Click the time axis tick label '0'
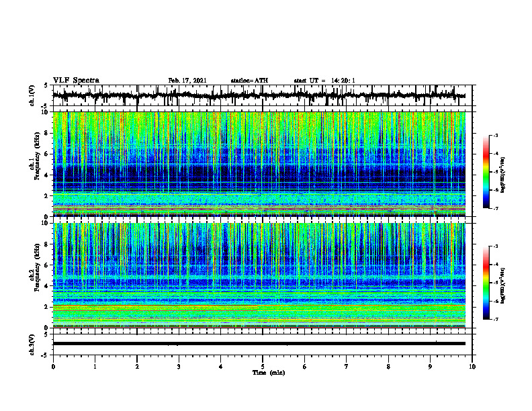 coord(53,367)
